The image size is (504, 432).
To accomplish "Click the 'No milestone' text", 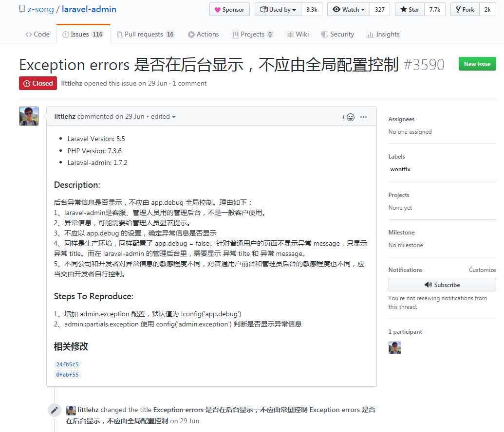I will tap(406, 245).
